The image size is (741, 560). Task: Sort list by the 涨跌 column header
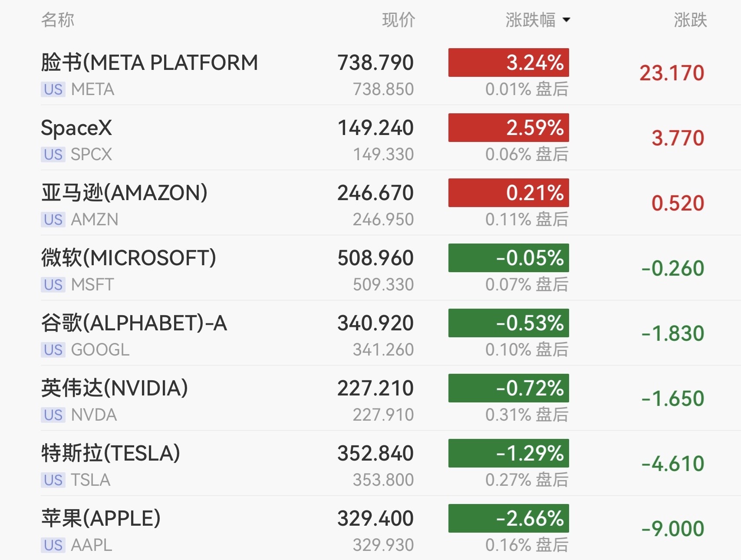pos(690,20)
